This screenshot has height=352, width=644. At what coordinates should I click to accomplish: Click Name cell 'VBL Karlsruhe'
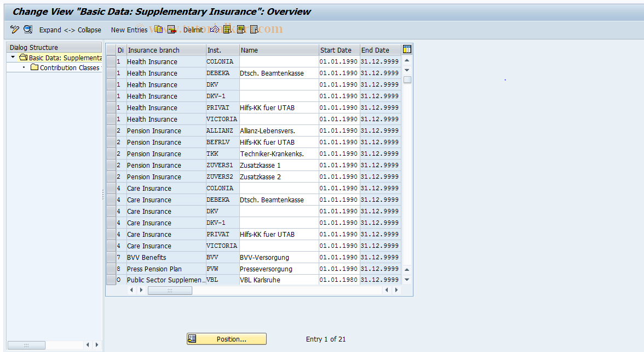(x=279, y=280)
